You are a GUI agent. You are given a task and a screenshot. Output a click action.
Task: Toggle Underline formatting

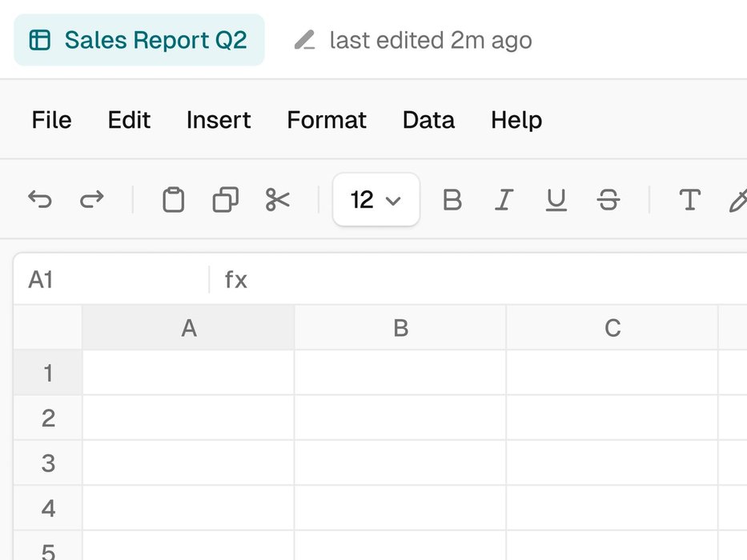[x=556, y=199]
